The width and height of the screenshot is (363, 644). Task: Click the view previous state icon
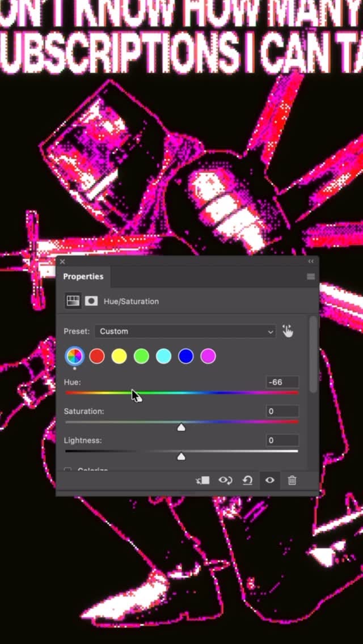click(225, 480)
